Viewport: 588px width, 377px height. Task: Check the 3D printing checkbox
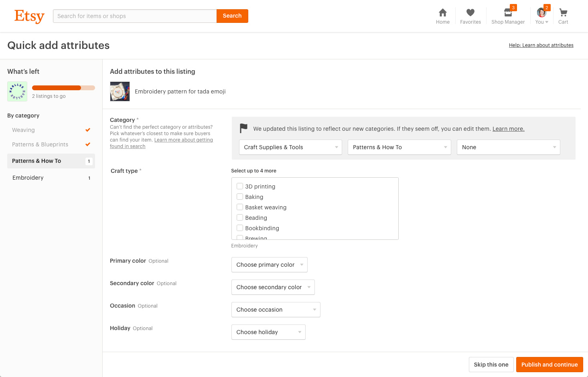pyautogui.click(x=240, y=186)
